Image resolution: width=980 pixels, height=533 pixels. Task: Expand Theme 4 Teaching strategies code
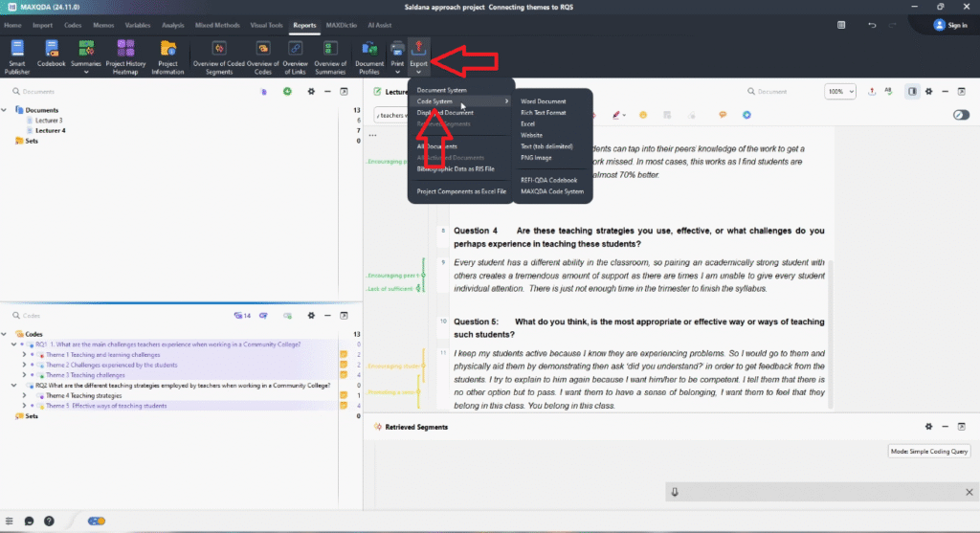point(24,395)
